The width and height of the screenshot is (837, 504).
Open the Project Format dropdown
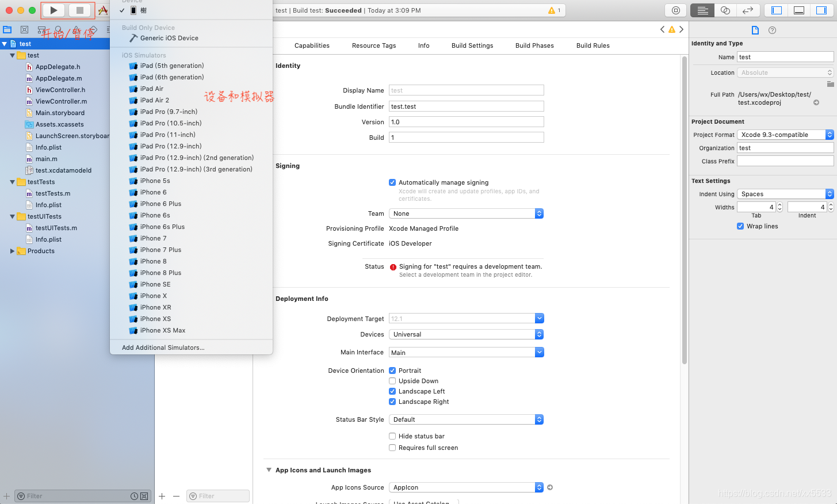point(785,135)
